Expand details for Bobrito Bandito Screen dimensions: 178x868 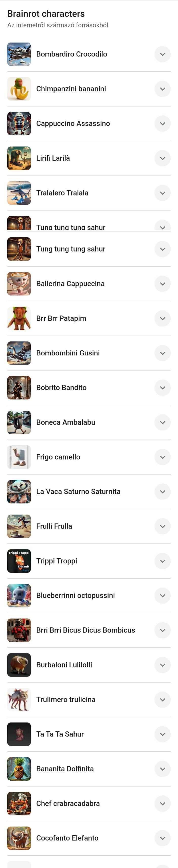[163, 388]
